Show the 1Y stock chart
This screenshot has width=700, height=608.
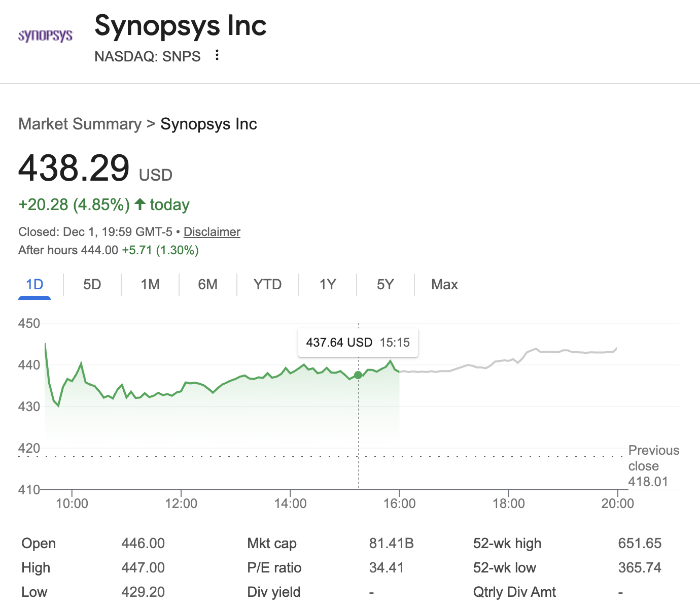(x=328, y=284)
